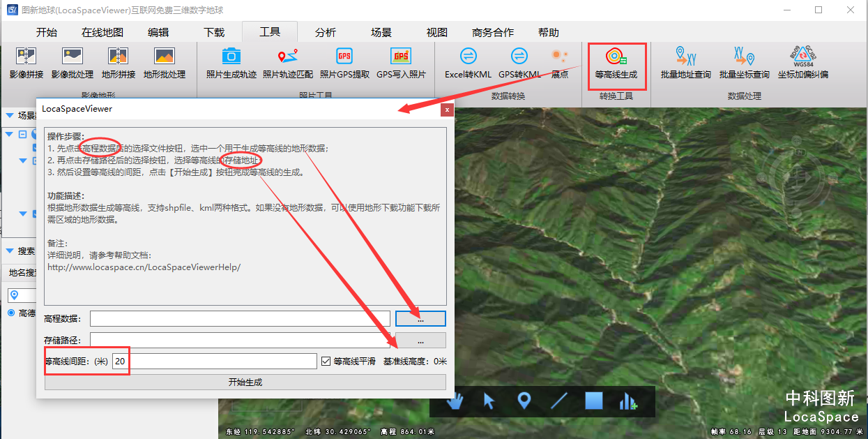Open the 商务合作 ribbon tab
The image size is (868, 439).
(493, 32)
